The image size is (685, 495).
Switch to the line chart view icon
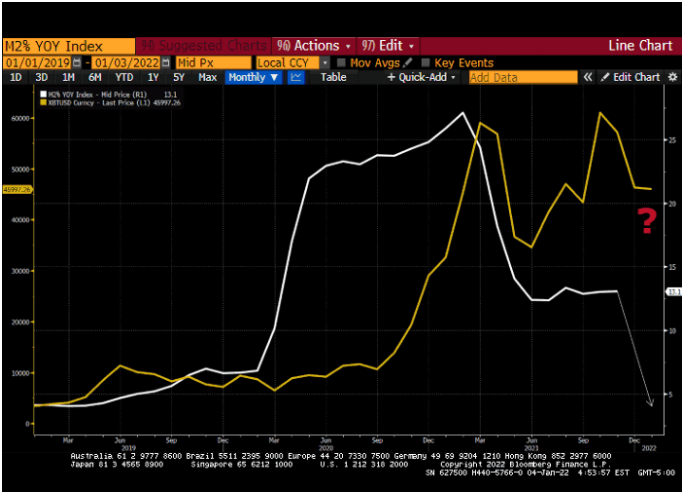[296, 77]
